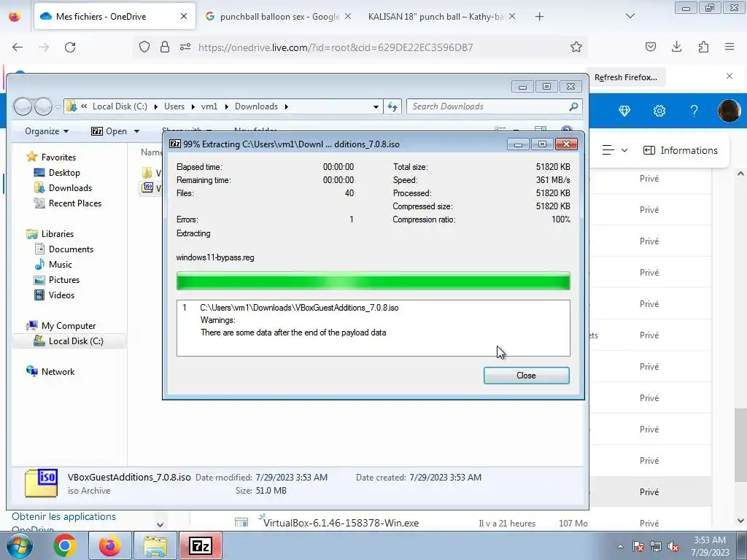747x560 pixels.
Task: Switch to 7-Zip taskbar button
Action: (200, 545)
